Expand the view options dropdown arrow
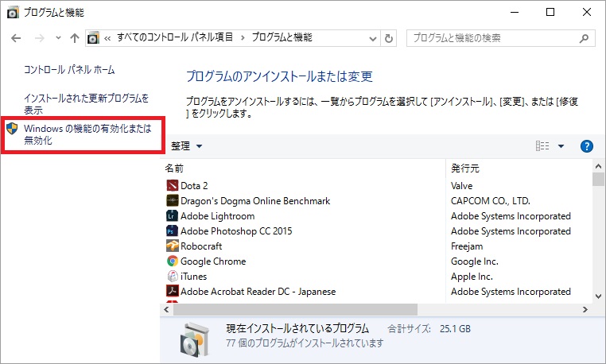This screenshot has width=606, height=364. 561,146
